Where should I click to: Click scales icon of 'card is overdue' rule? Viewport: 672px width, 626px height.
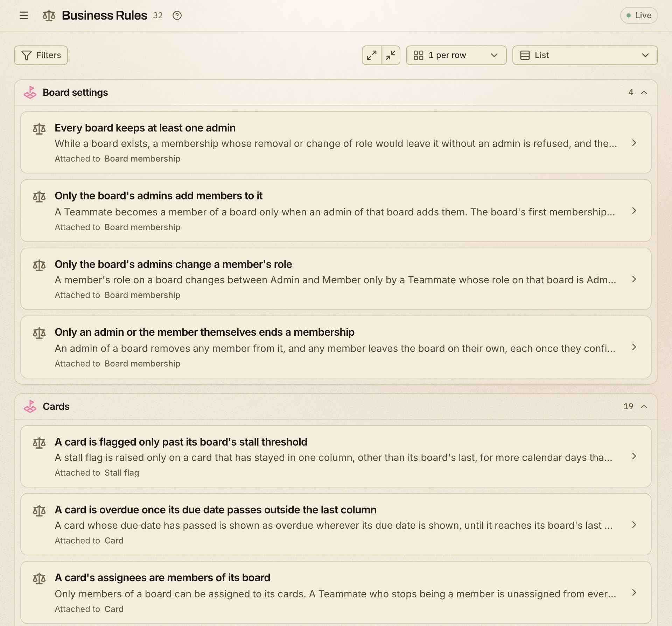click(x=39, y=511)
